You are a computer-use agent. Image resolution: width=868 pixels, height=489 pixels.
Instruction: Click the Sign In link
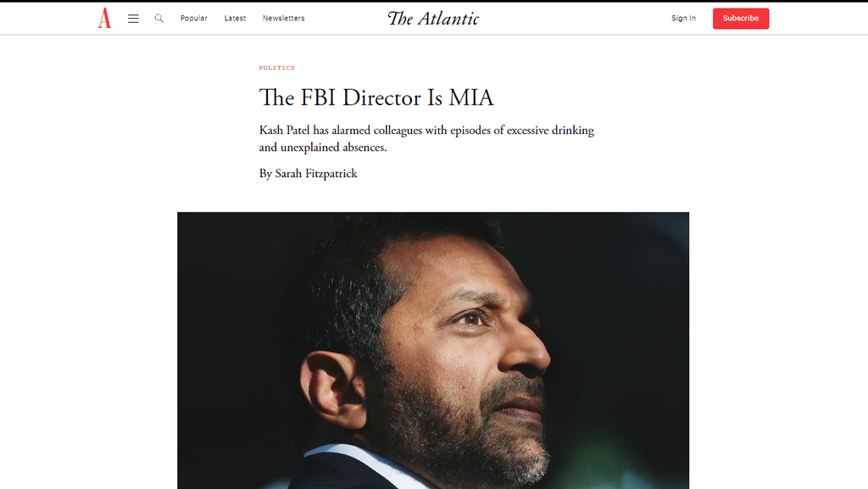[x=684, y=19]
